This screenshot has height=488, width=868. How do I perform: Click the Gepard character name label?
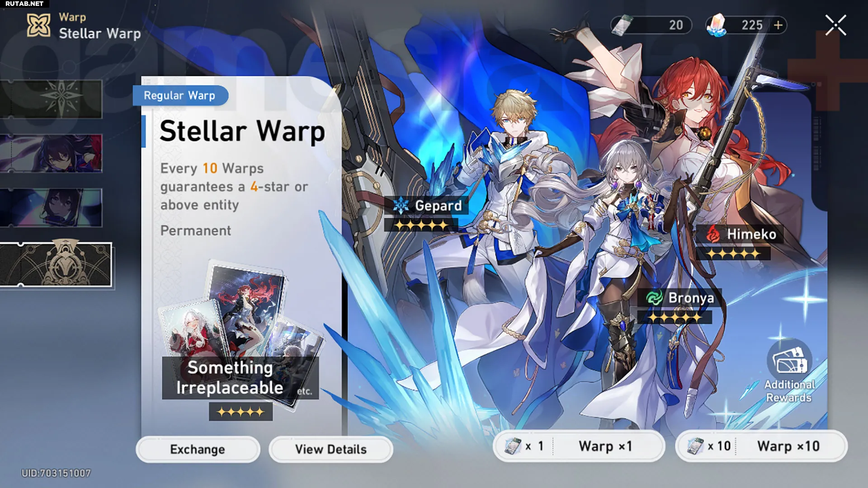438,206
